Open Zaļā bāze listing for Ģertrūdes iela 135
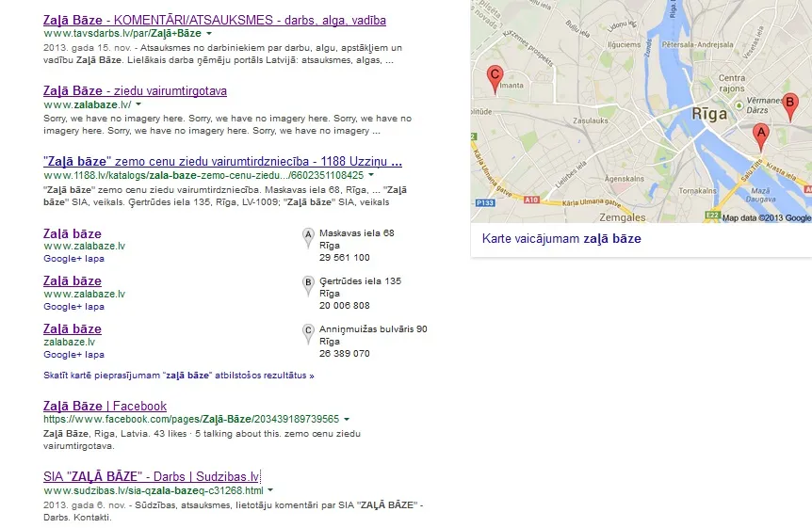 pyautogui.click(x=73, y=281)
